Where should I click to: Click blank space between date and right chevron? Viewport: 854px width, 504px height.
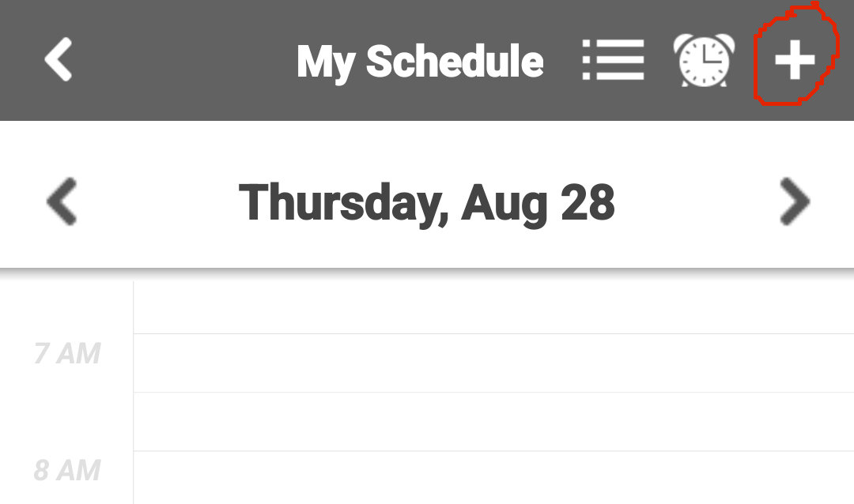point(696,202)
